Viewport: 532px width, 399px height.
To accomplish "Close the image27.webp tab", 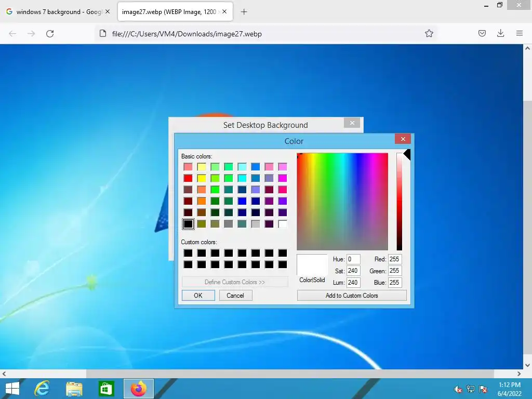I will 224,11.
